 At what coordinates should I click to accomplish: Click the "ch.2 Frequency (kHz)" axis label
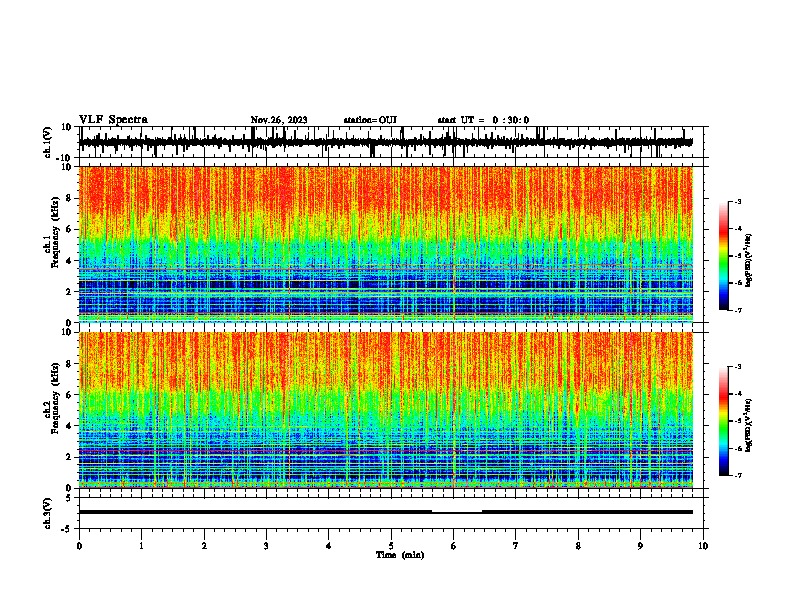click(54, 398)
